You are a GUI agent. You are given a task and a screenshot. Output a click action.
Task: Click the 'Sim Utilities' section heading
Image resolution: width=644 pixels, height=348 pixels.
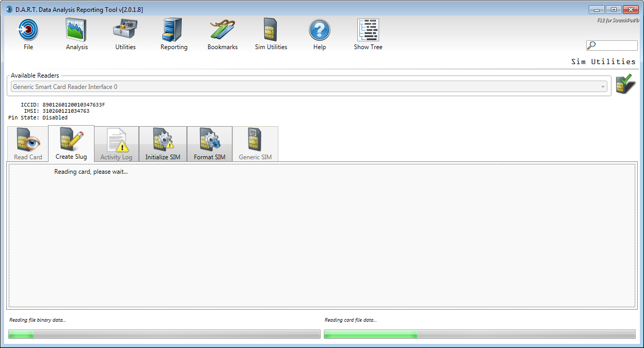(x=603, y=62)
